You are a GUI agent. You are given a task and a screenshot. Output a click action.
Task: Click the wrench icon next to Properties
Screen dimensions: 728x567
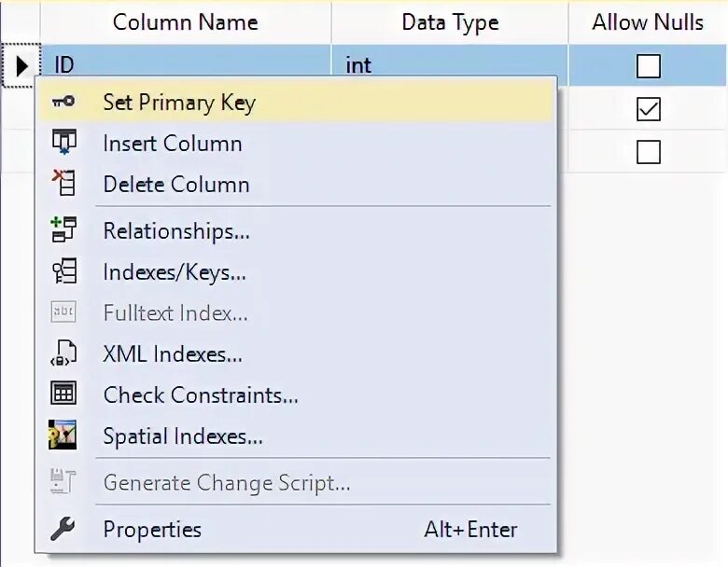click(x=63, y=529)
